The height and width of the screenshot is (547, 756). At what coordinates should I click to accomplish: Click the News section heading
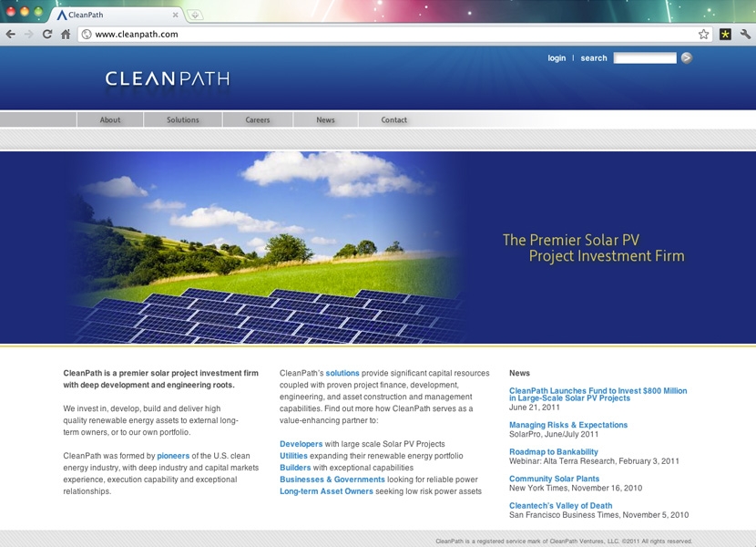tap(519, 373)
